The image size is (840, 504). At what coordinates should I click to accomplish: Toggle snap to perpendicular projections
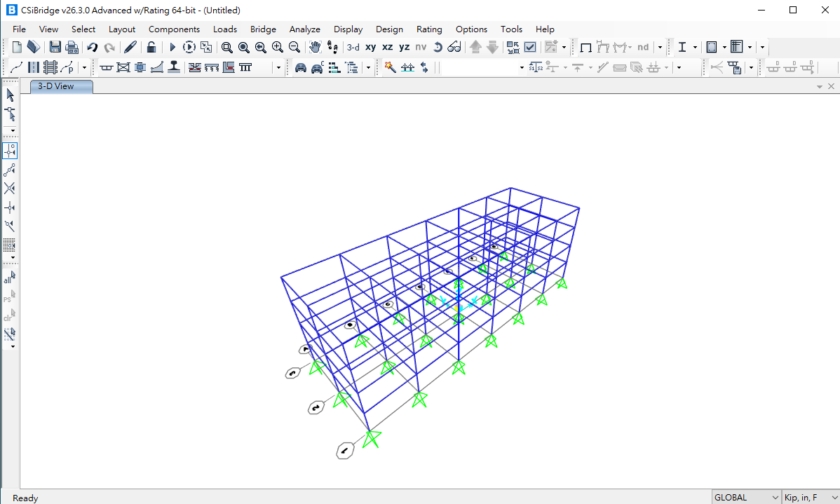(10, 207)
